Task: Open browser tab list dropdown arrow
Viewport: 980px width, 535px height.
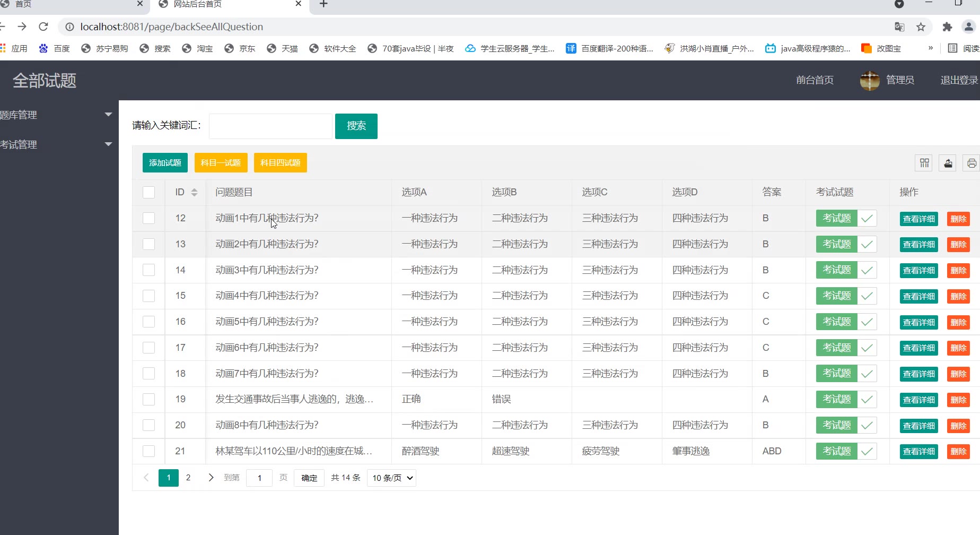Action: pos(899,4)
